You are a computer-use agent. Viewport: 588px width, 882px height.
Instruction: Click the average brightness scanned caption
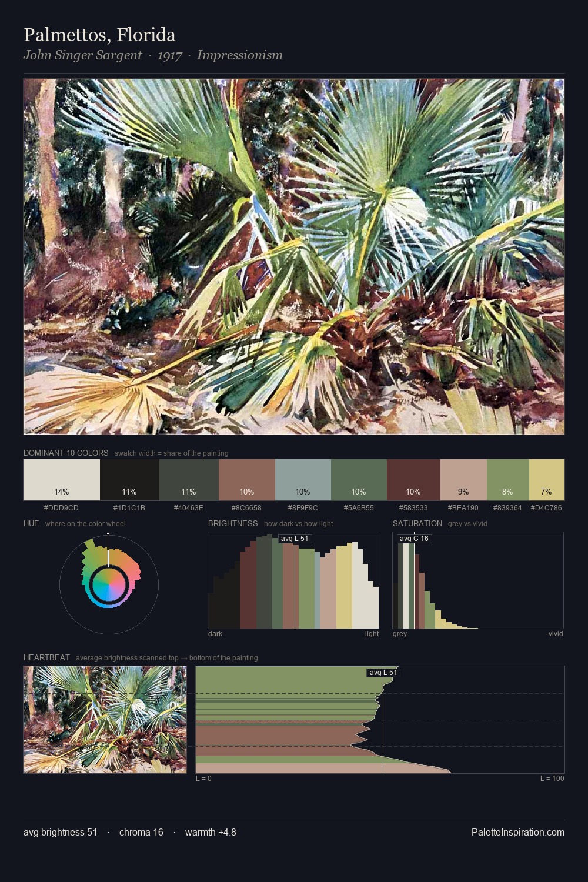point(167,658)
